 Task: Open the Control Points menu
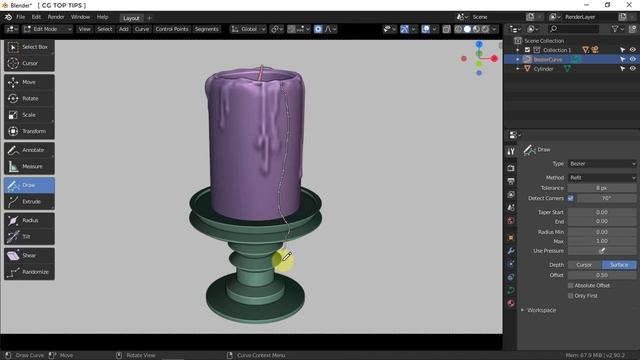click(172, 29)
